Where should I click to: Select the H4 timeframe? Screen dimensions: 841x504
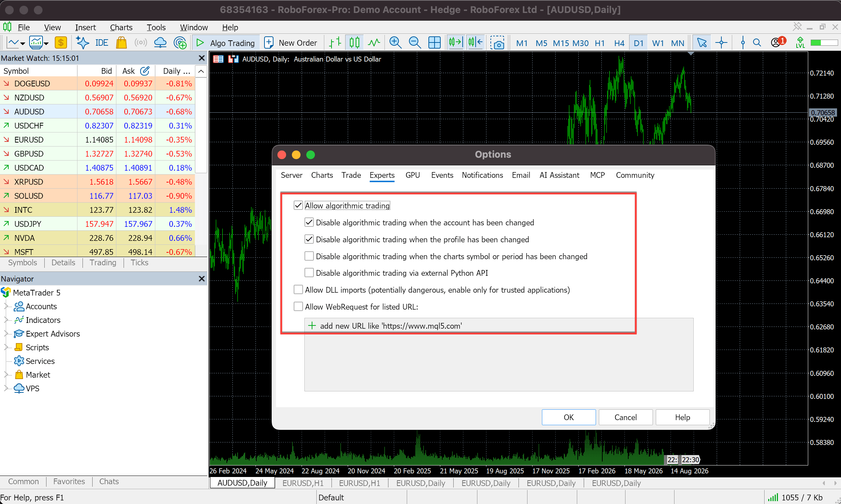(x=619, y=43)
